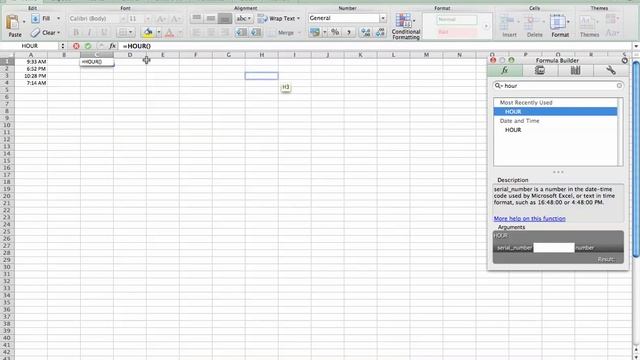Toggle Underline formatting
The image size is (640, 360).
pyautogui.click(x=104, y=32)
